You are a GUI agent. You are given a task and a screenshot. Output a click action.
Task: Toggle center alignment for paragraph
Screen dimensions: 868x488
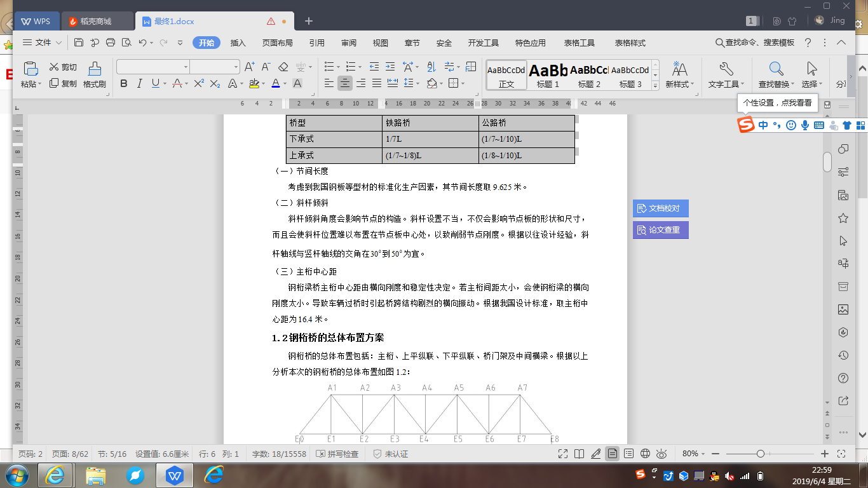(345, 83)
